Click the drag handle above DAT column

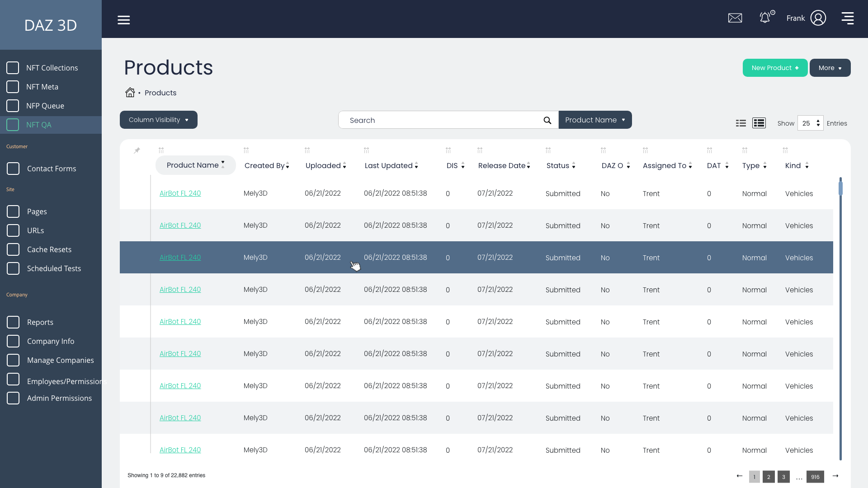click(x=709, y=150)
